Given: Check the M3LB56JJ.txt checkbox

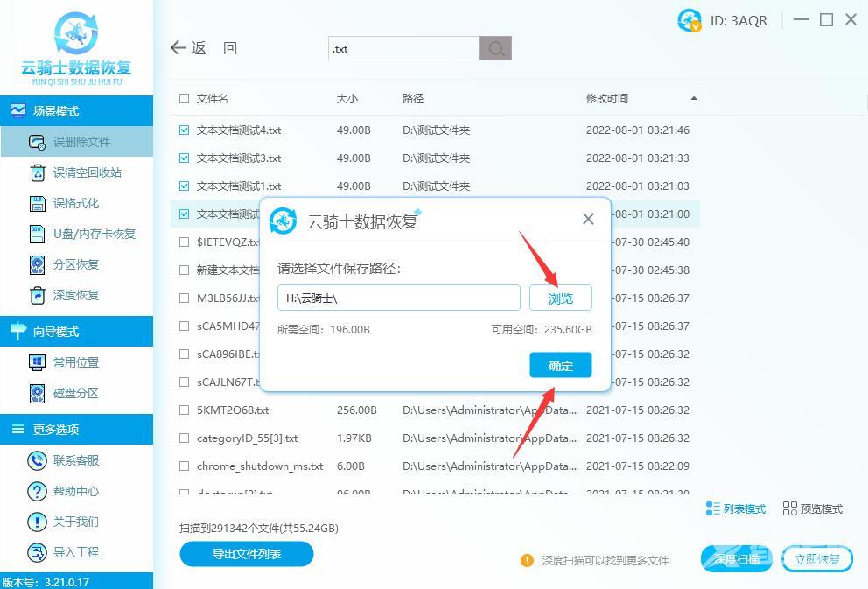Looking at the screenshot, I should coord(185,298).
